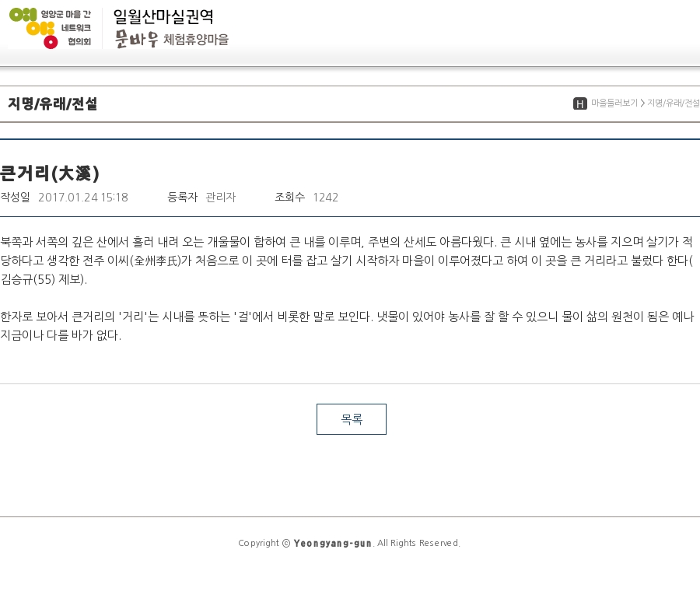Open the 문바우 체험휴양마을 title logo
This screenshot has height=595, width=700.
click(171, 39)
